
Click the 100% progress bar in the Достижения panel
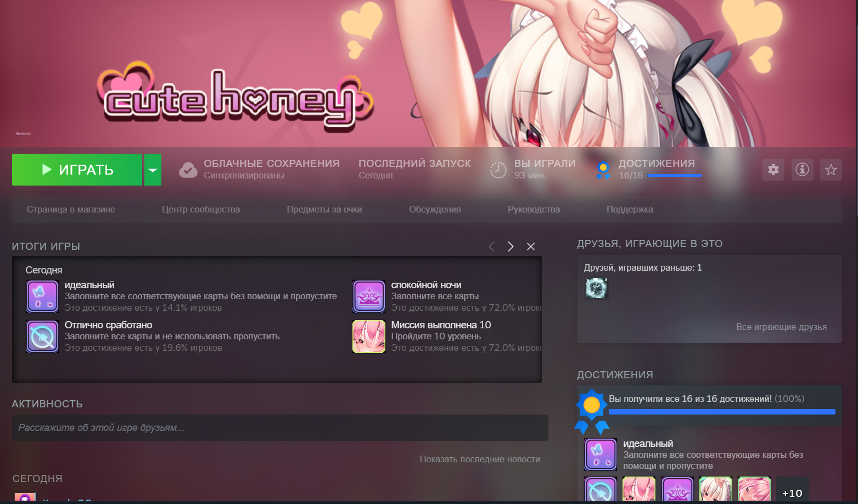click(722, 412)
